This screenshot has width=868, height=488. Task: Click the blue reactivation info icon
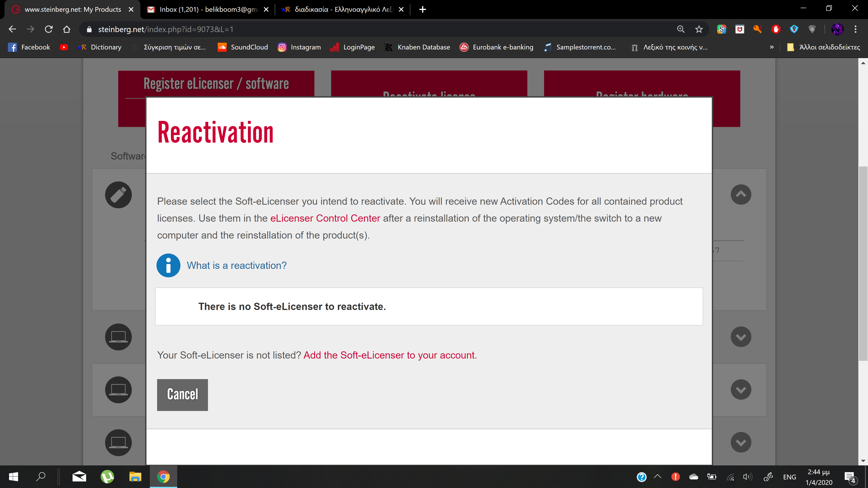(x=168, y=265)
